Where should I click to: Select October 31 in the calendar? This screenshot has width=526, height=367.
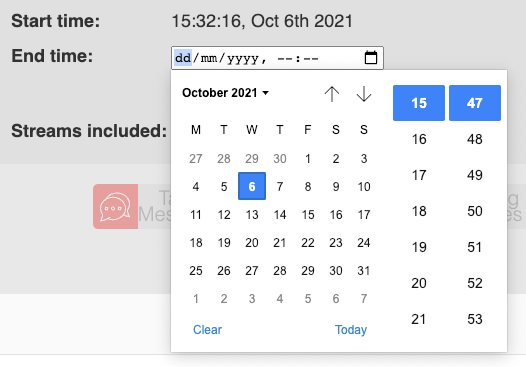click(364, 271)
